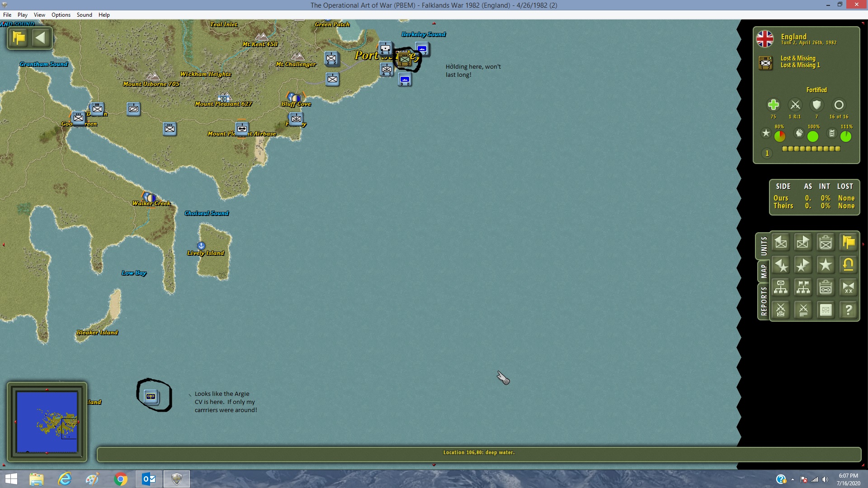Click the bowtie XX division icon
Screen dimensions: 868x488
point(849,287)
